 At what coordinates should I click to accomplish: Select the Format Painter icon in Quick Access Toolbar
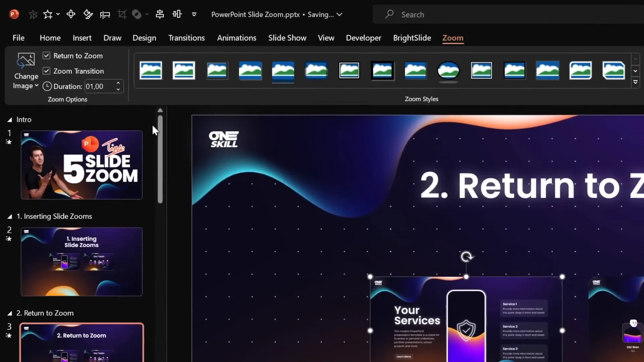coord(88,14)
